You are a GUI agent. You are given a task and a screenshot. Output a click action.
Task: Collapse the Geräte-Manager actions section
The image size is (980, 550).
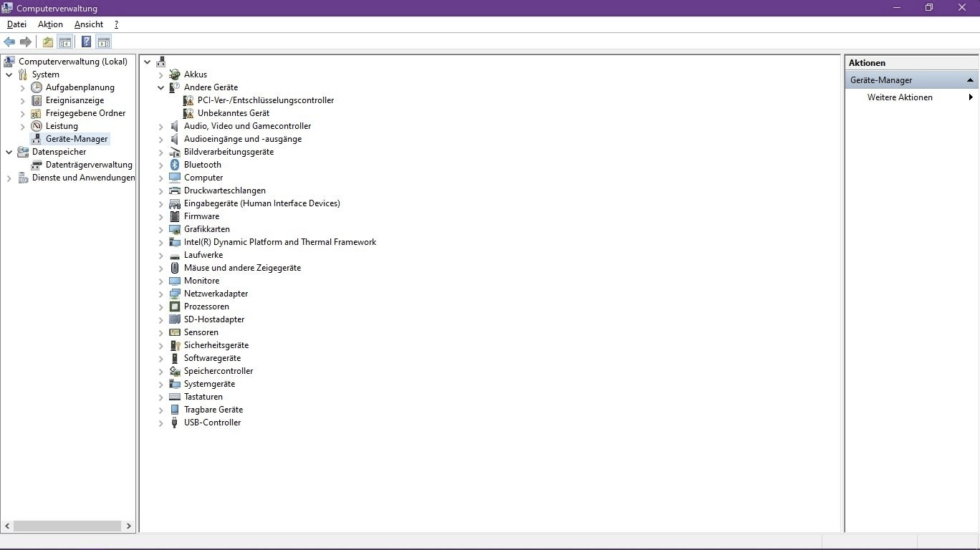pyautogui.click(x=970, y=80)
